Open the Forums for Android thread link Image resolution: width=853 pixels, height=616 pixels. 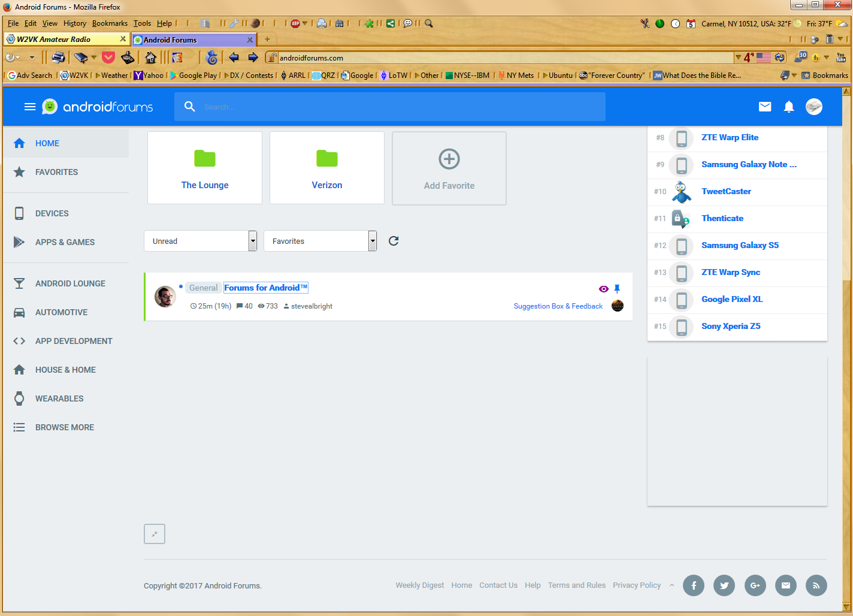[265, 288]
